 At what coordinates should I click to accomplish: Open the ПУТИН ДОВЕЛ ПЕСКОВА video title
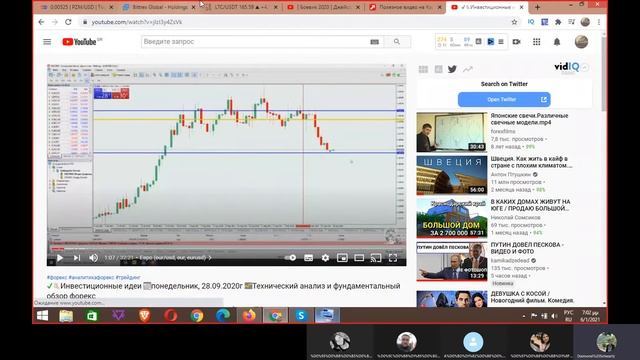(527, 248)
